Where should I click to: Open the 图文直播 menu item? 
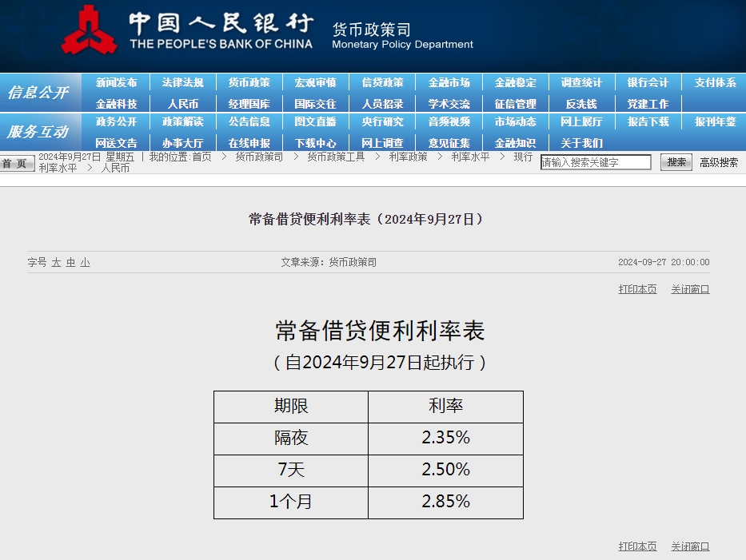click(316, 122)
